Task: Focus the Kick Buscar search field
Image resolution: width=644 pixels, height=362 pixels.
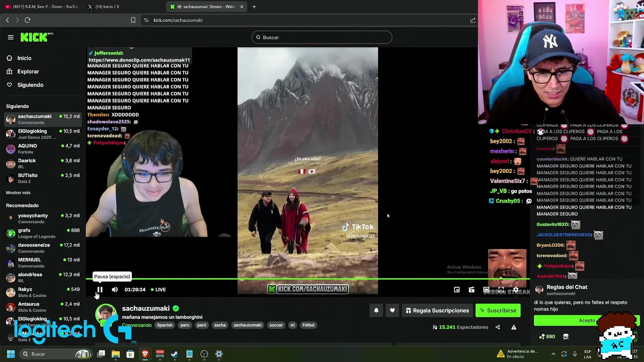Action: pos(322,37)
